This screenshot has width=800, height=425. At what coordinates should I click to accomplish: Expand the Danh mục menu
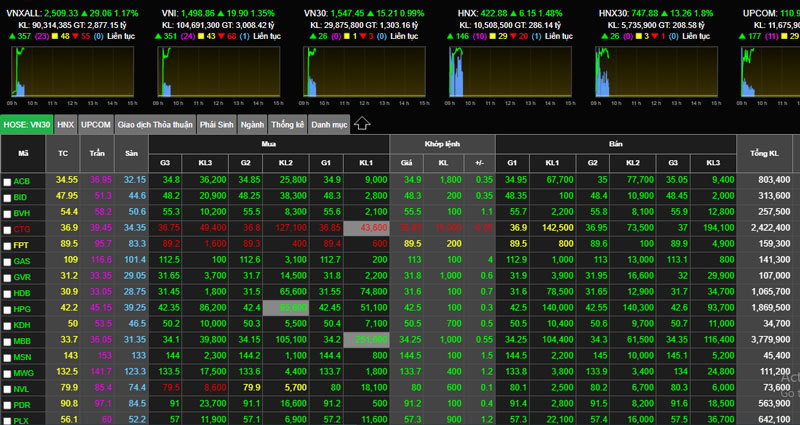pos(328,124)
